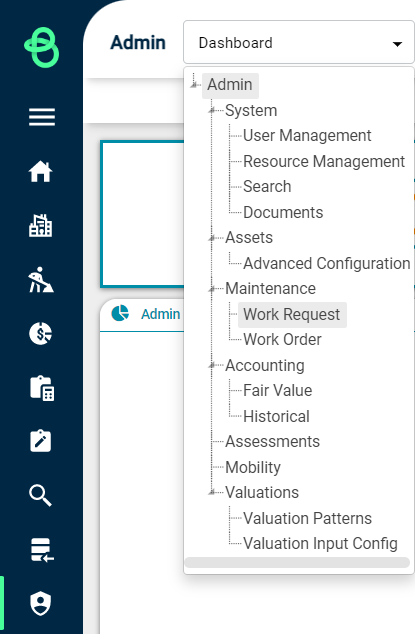The width and height of the screenshot is (415, 634).
Task: Open the dollar pie chart accounting icon
Action: (x=40, y=334)
